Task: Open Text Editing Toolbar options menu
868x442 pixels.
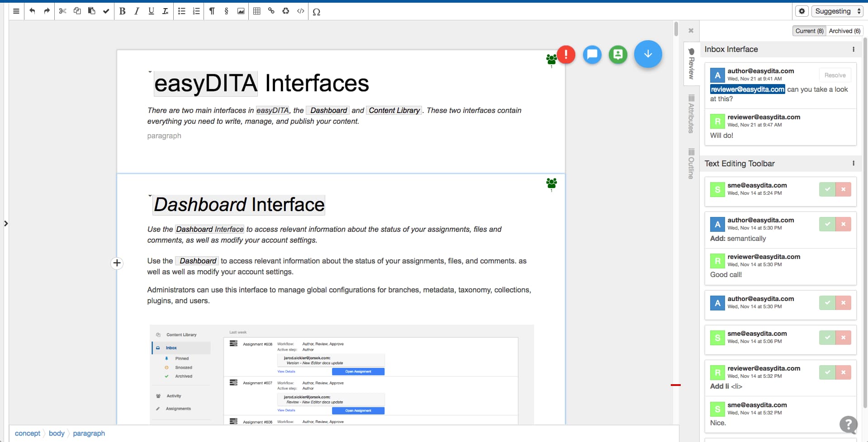Action: pos(854,164)
